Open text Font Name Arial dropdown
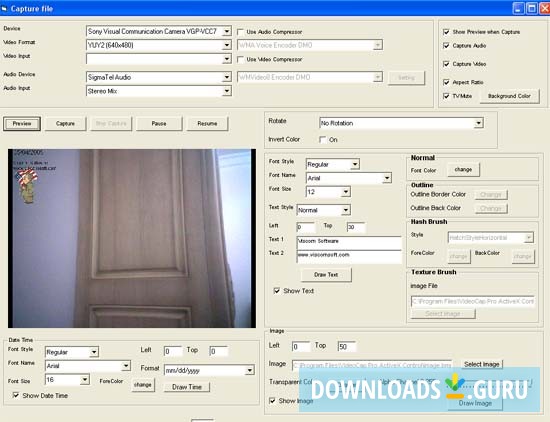Viewport: 550px width, 422px height. click(x=387, y=178)
